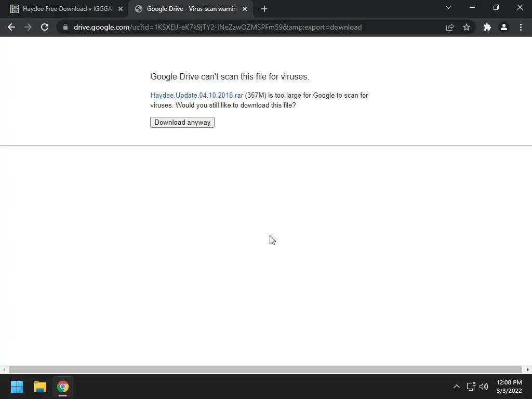
Task: Click the scrollbar right arrow
Action: click(x=528, y=369)
